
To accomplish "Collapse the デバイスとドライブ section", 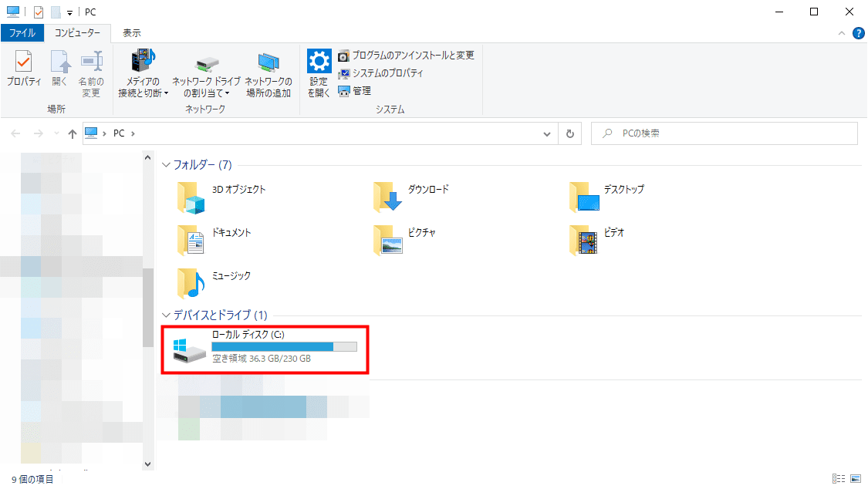I will point(165,315).
